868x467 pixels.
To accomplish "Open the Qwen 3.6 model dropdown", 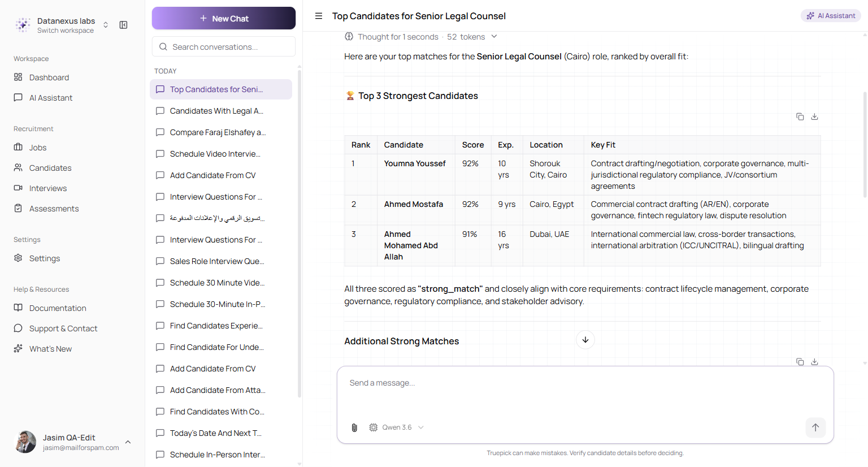I will [x=396, y=427].
